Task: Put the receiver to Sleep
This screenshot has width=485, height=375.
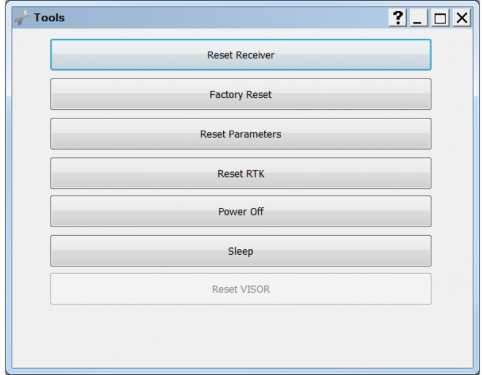Action: click(241, 251)
